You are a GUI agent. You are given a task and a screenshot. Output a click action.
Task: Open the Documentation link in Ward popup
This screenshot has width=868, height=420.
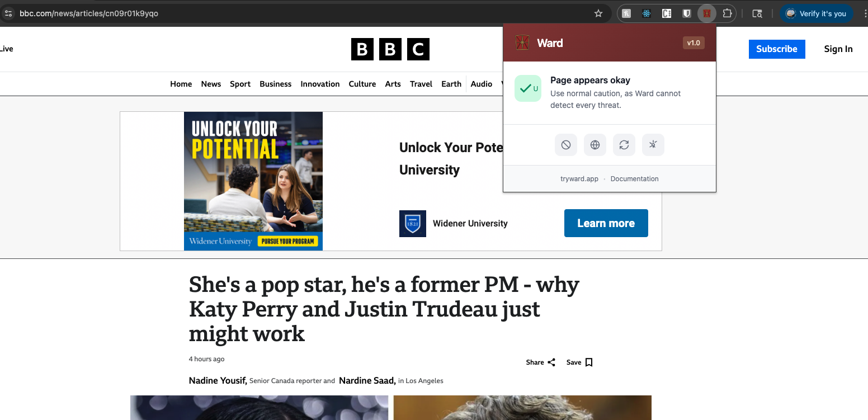(635, 179)
